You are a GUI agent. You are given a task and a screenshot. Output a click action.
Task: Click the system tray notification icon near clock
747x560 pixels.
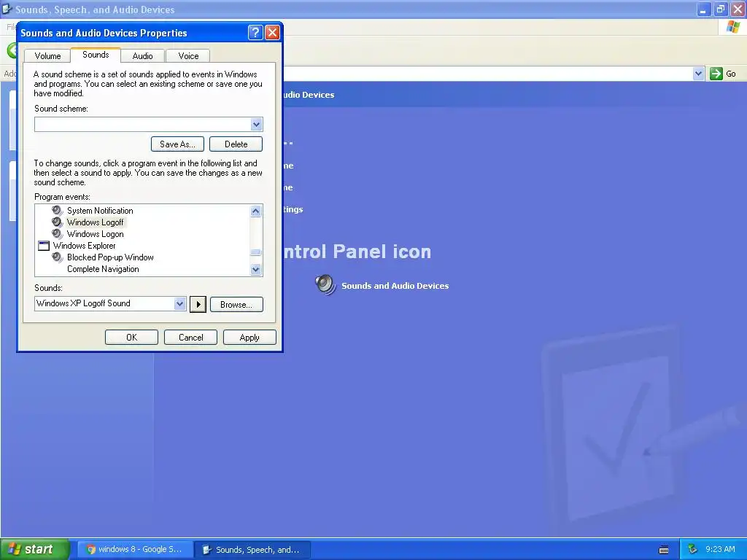[x=693, y=549]
